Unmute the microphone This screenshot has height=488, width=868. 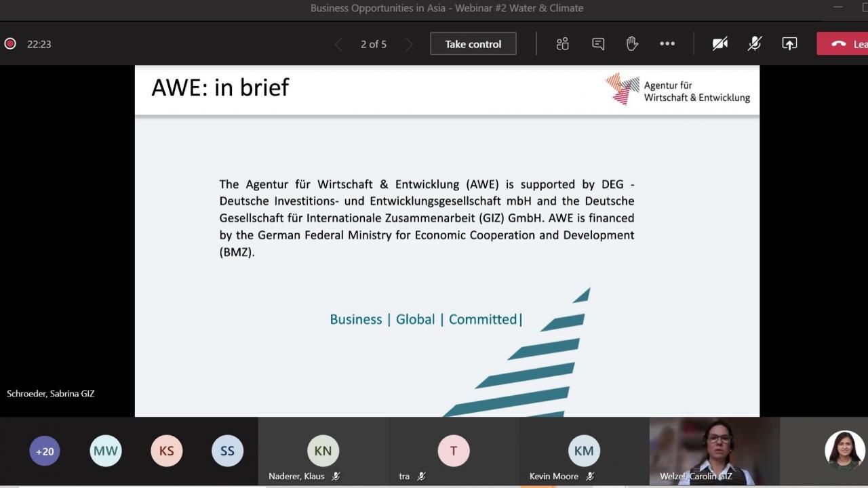click(x=755, y=44)
